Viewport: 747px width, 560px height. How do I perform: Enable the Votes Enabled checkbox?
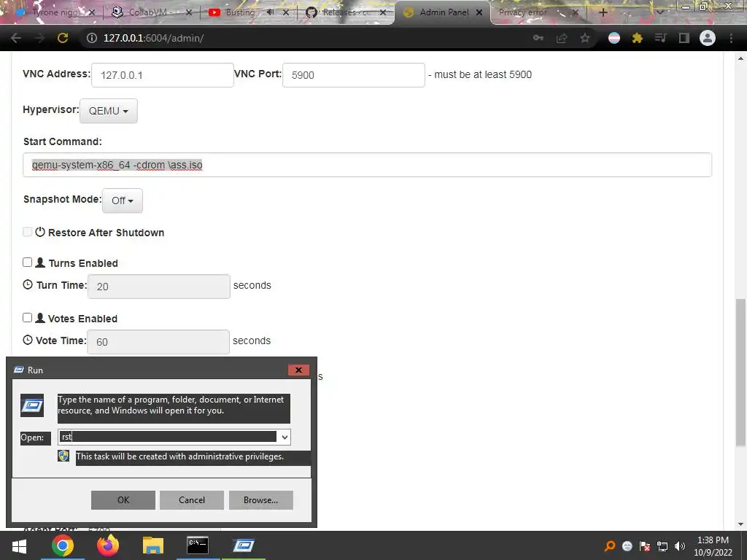coord(27,318)
